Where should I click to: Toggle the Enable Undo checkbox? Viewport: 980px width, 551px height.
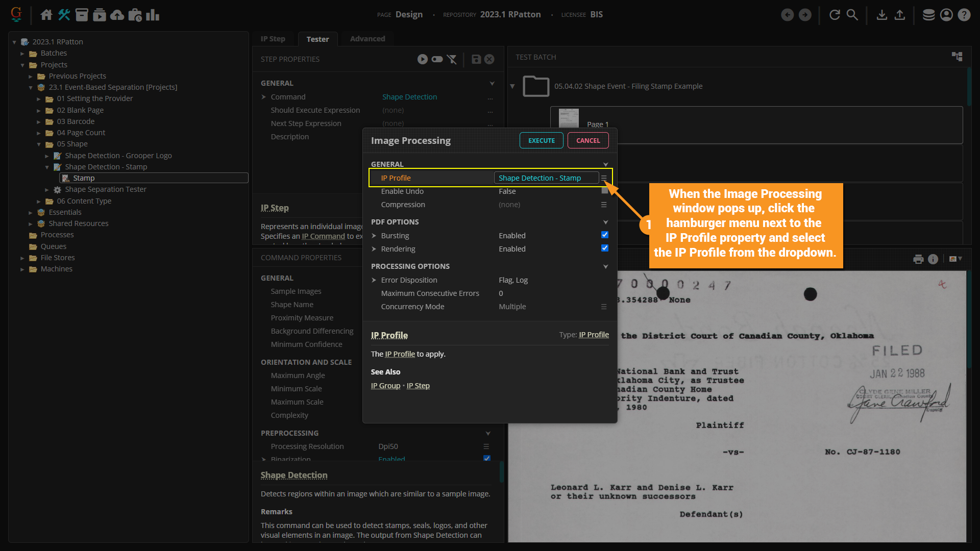(605, 191)
